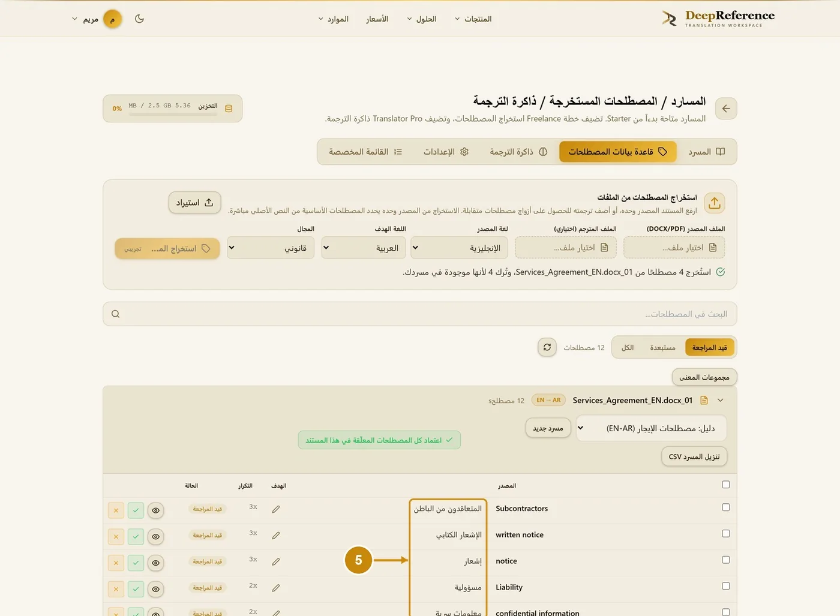
Task: Edit target for Liability row
Action: coord(276,588)
